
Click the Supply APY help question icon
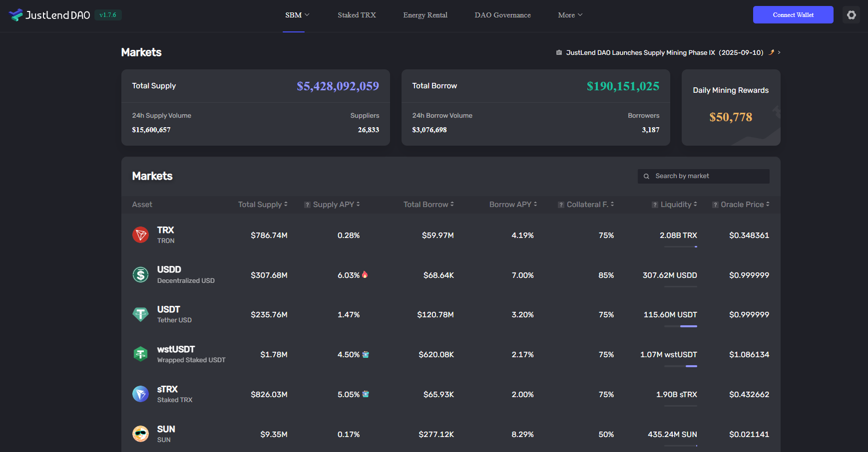pos(307,205)
